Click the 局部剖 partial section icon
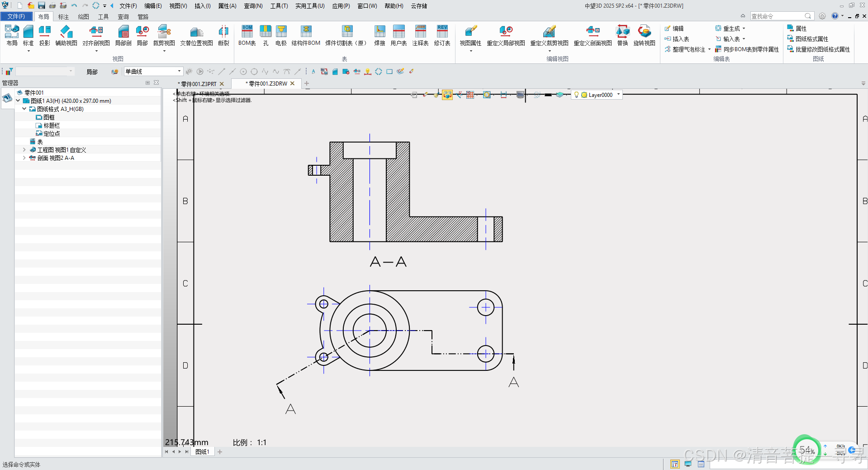868x470 pixels. (x=123, y=35)
